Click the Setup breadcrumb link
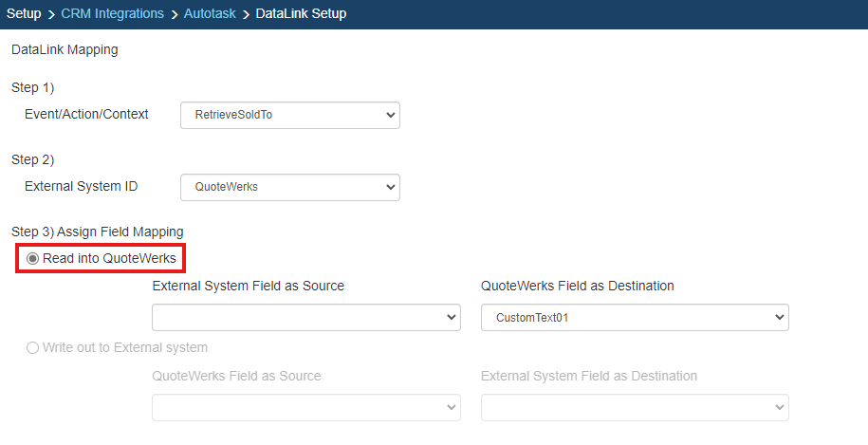Screen dimensions: 868x445 (x=24, y=13)
